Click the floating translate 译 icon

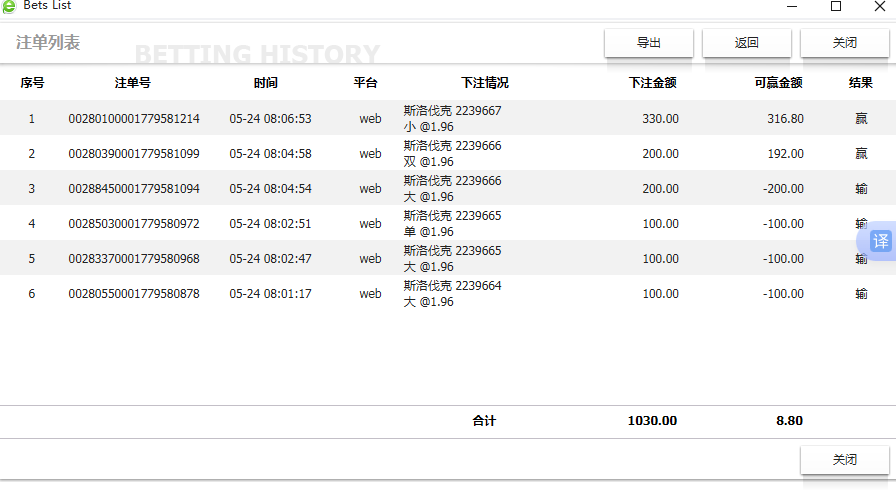tap(880, 241)
